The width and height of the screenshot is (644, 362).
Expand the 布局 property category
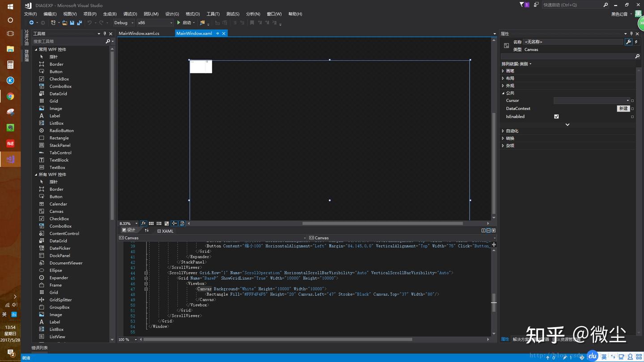[509, 78]
